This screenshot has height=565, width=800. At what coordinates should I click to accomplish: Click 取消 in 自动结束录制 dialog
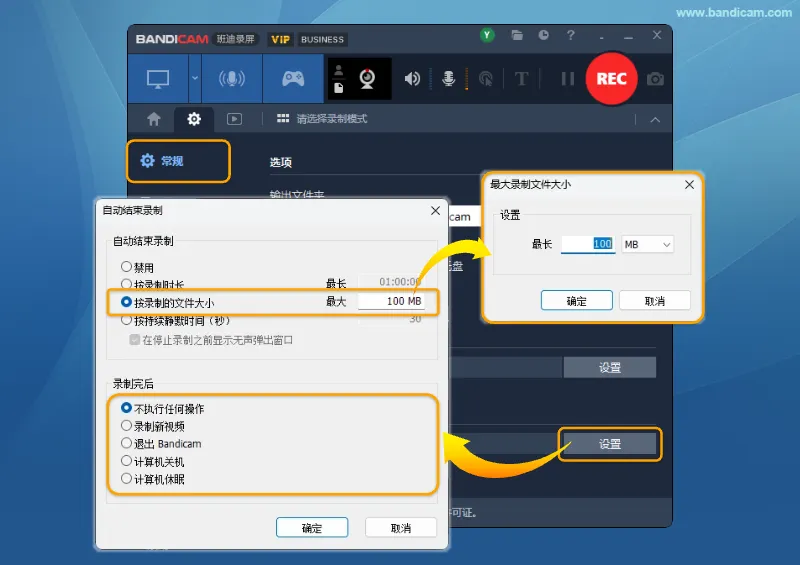pos(401,528)
